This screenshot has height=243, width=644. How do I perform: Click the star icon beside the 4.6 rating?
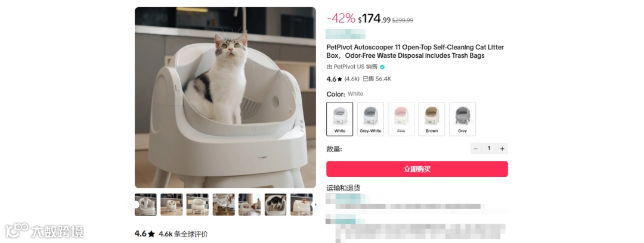point(340,79)
